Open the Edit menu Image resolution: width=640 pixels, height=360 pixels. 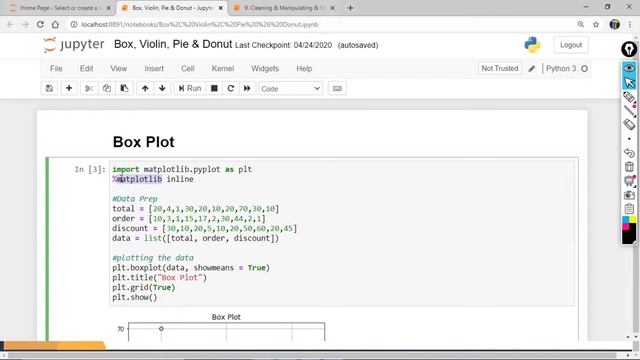[86, 69]
